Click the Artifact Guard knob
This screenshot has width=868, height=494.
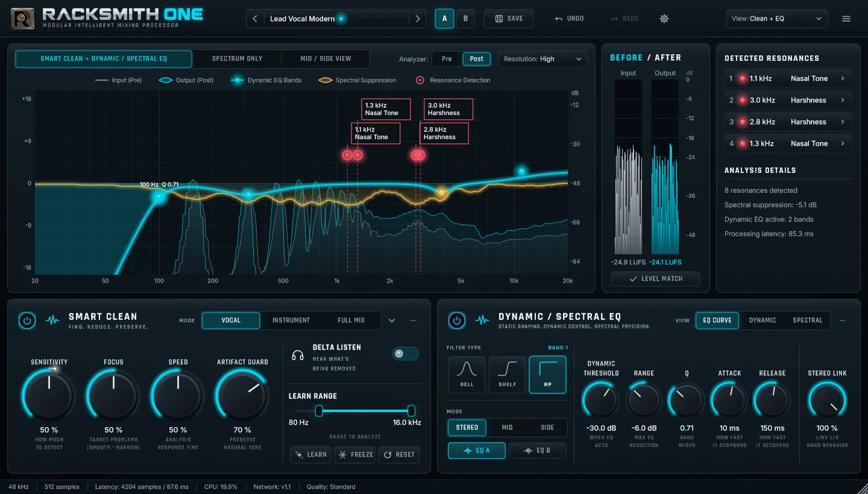click(242, 395)
